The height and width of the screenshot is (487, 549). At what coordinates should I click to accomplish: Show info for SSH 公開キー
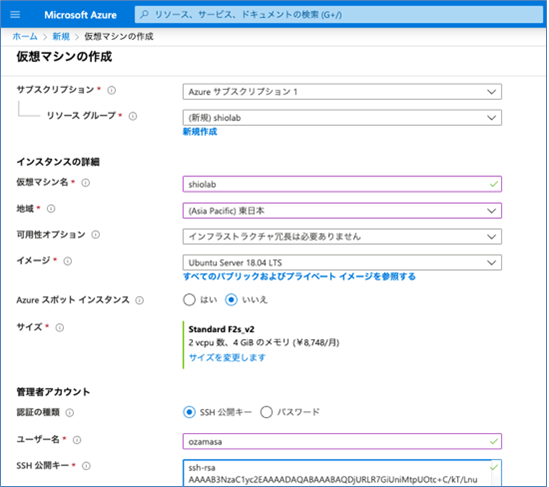pos(86,466)
